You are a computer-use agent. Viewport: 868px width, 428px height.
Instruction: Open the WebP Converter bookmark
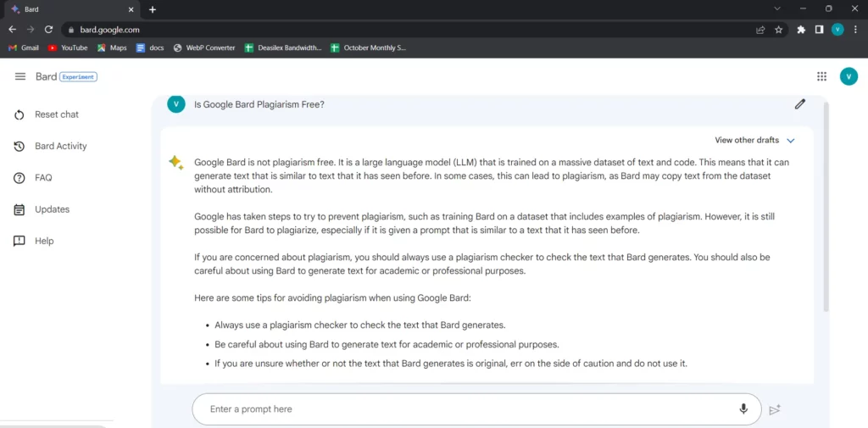[x=204, y=47]
